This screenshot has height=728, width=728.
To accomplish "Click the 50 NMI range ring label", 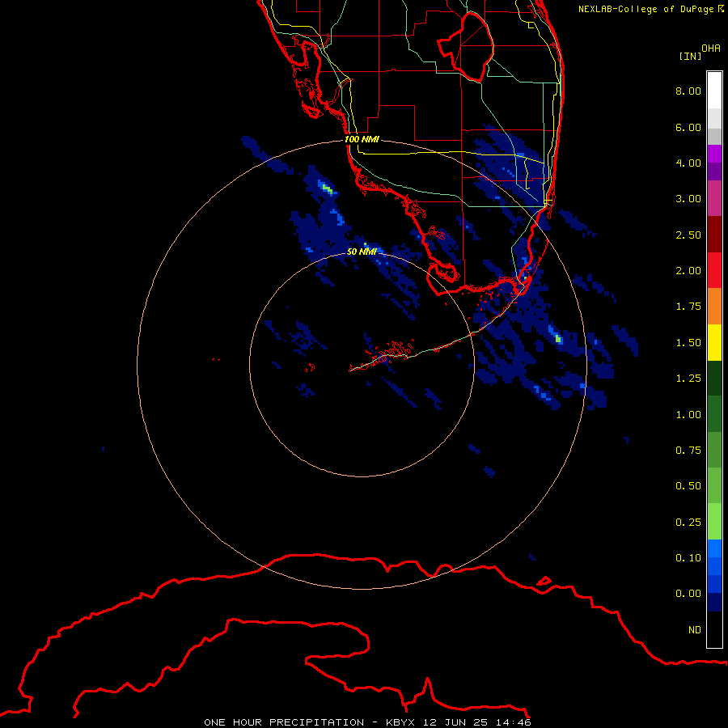I will tap(362, 252).
